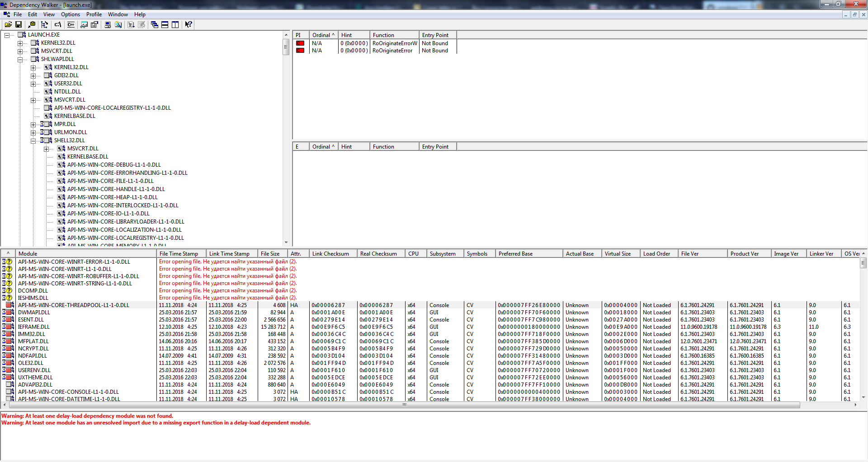This screenshot has width=868, height=462.
Task: Launch the external viewer tool
Action: (84, 24)
